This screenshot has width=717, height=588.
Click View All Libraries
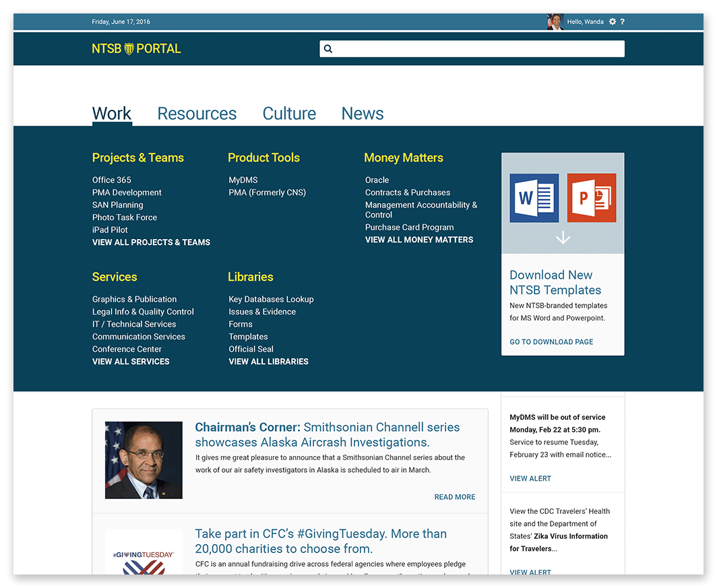[x=268, y=362]
